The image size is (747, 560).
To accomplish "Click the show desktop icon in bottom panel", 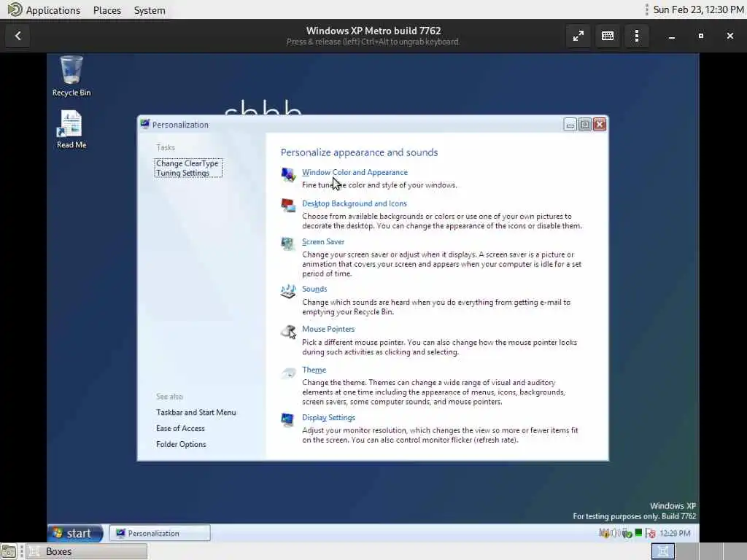I will (9, 551).
